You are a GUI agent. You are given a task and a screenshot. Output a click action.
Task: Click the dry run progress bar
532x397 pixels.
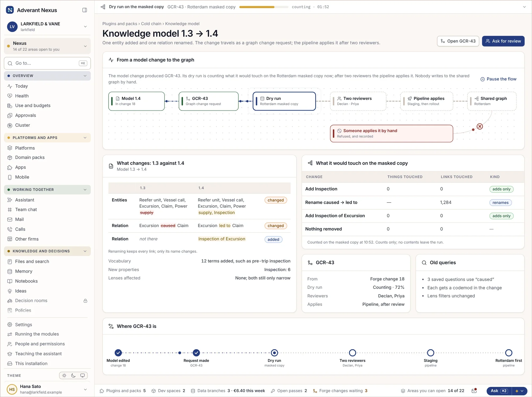pos(264,7)
